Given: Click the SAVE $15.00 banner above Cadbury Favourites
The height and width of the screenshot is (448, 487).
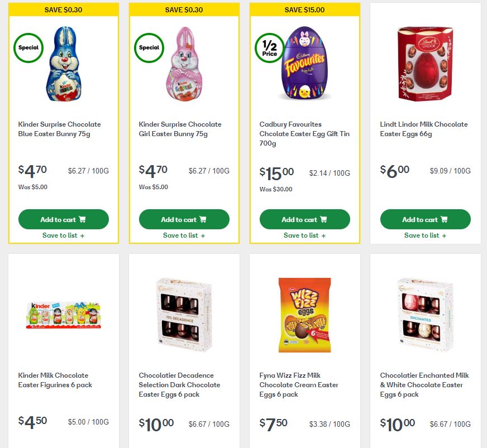Looking at the screenshot, I should 304,9.
